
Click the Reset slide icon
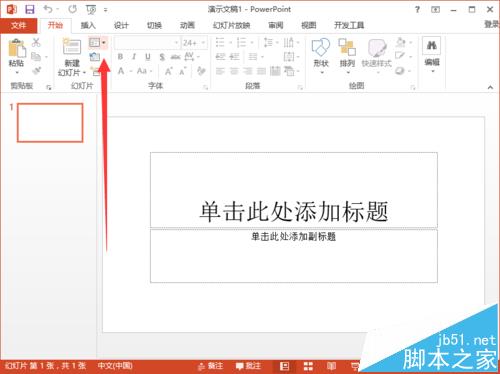tap(95, 57)
